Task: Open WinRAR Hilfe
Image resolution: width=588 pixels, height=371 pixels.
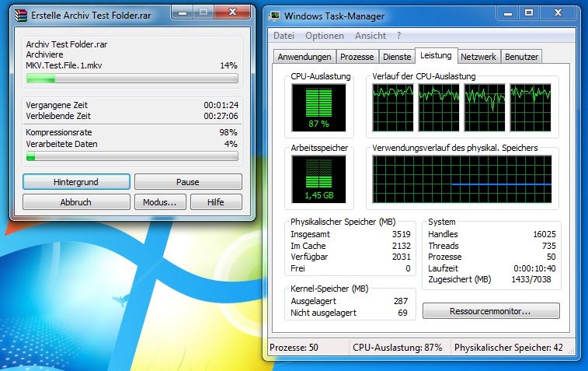Action: click(216, 202)
